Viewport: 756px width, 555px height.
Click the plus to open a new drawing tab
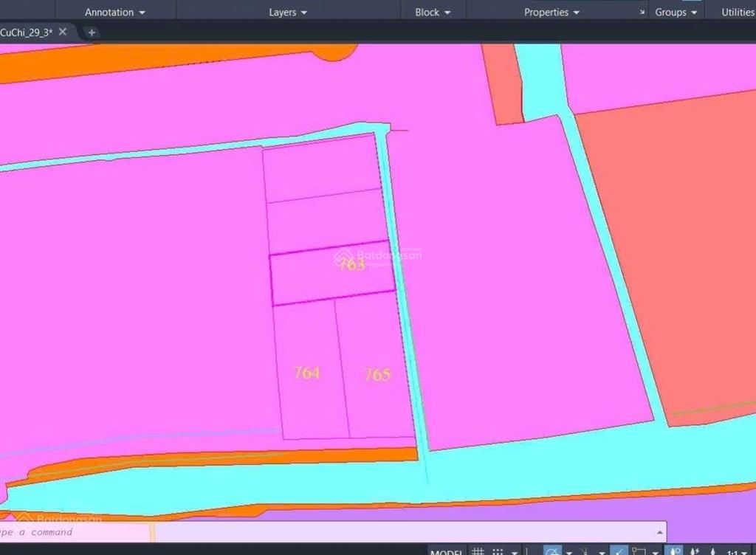91,32
